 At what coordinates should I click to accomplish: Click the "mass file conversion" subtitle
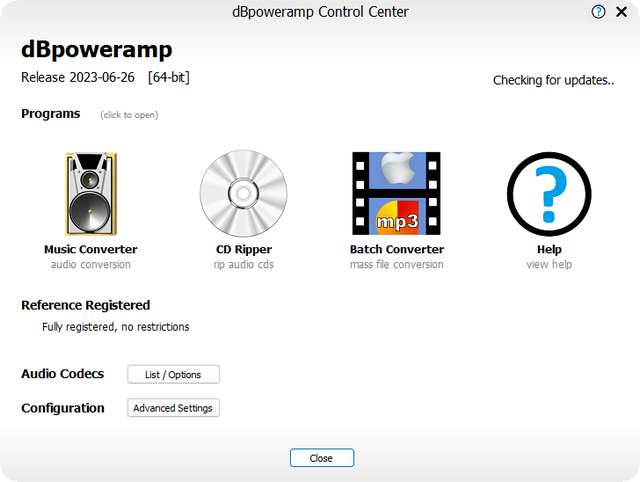[x=397, y=265]
